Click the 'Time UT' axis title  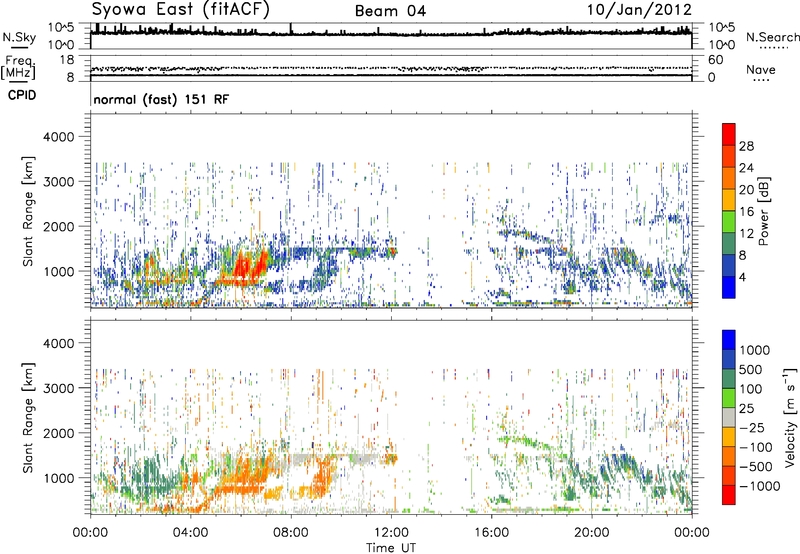391,548
